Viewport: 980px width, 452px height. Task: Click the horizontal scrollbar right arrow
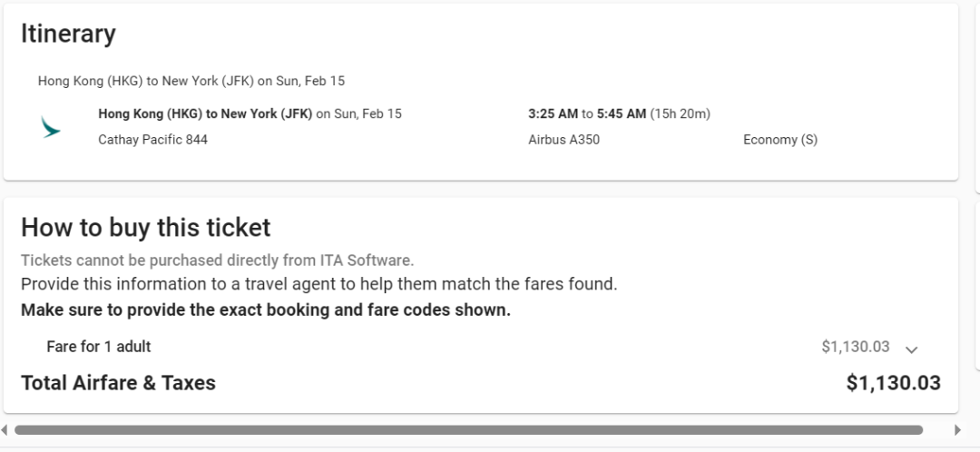(957, 430)
